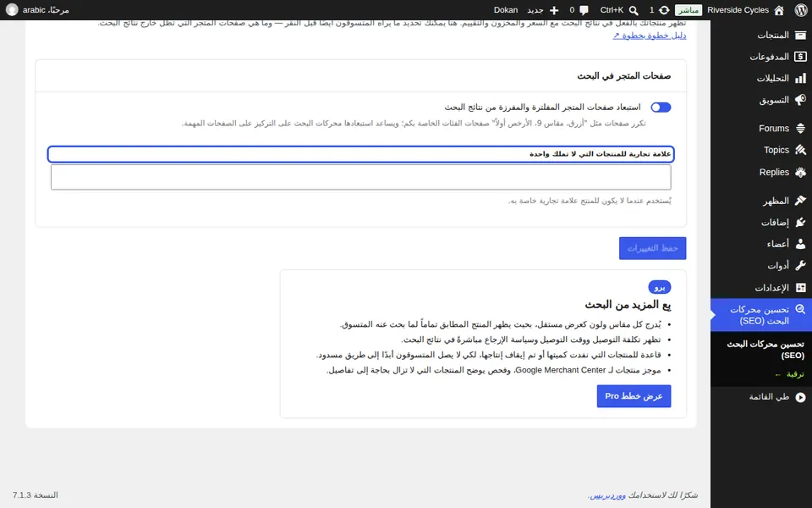Open أعضاء menu item
Image resolution: width=812 pixels, height=508 pixels.
[761, 244]
